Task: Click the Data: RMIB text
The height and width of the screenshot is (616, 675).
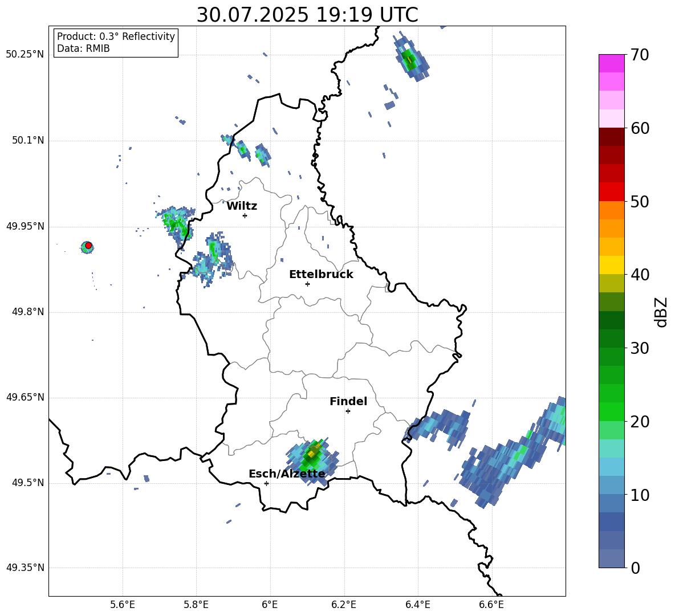Action: coord(83,48)
